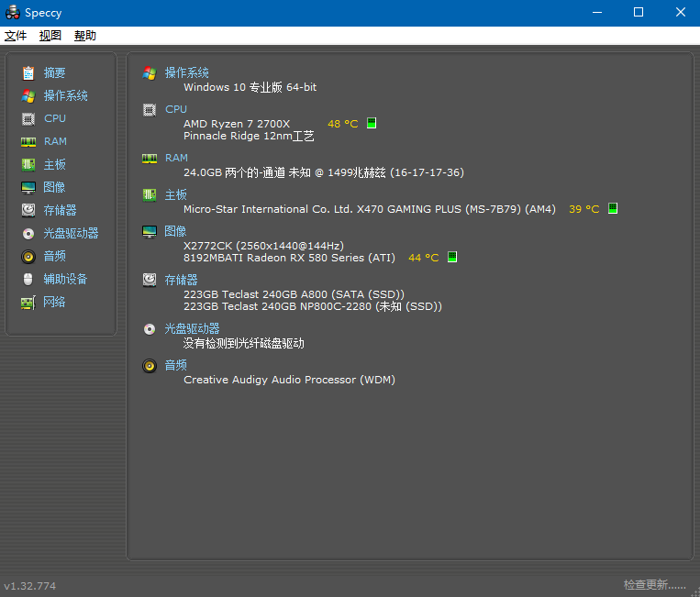Image resolution: width=700 pixels, height=597 pixels.
Task: Select the 辅助设备 mouse icon in sidebar
Action: (x=28, y=279)
